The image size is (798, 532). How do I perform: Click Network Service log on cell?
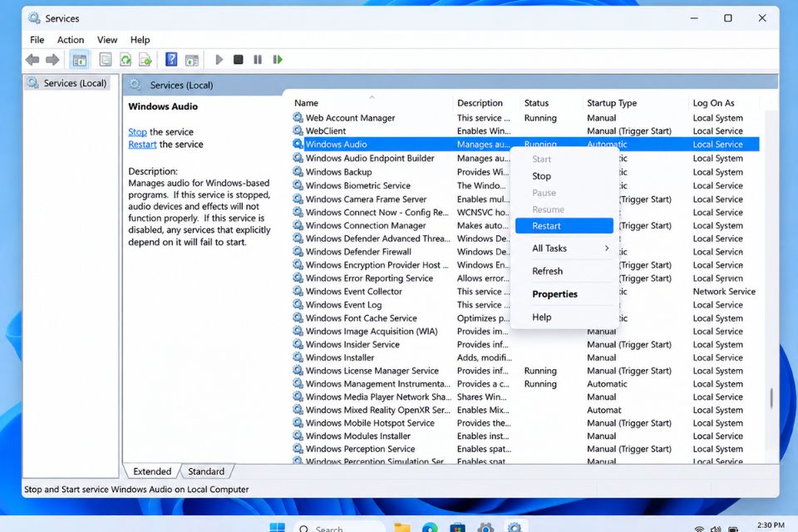tap(724, 291)
